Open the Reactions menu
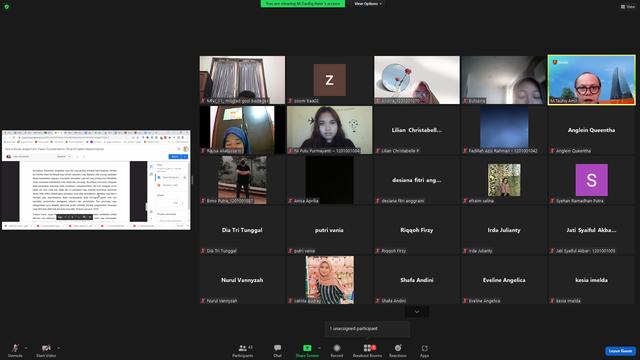The image size is (640, 360). click(x=398, y=350)
